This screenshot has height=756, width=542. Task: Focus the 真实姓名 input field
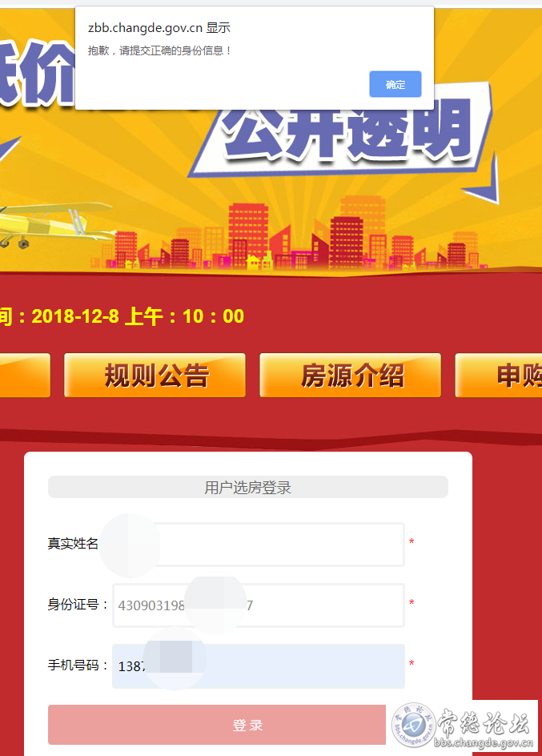[259, 545]
